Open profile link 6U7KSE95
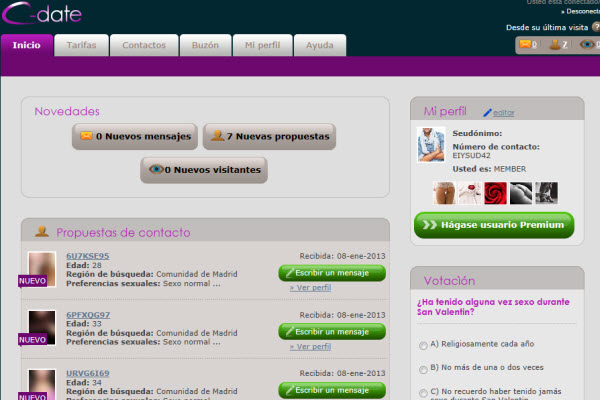Screen dimensions: 600x400 click(88, 256)
